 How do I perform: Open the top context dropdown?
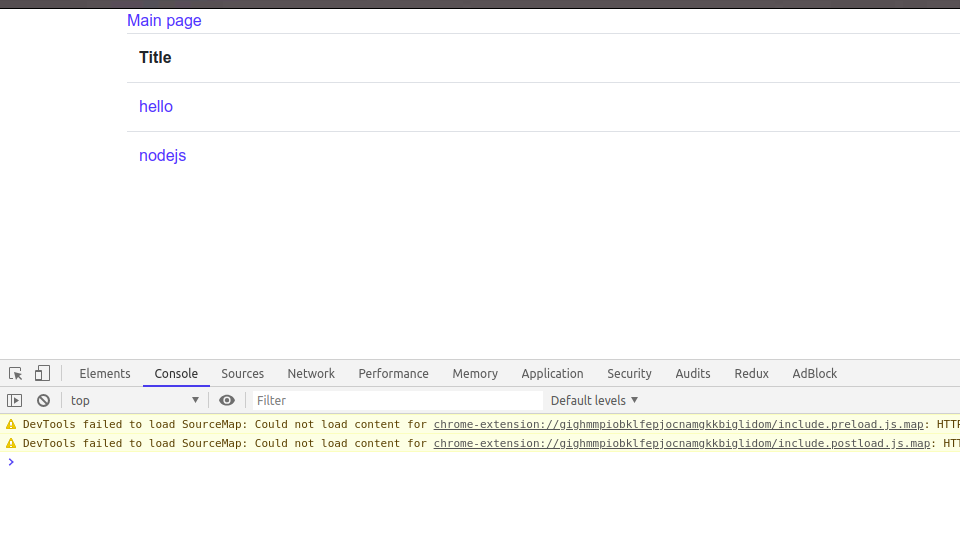[135, 400]
